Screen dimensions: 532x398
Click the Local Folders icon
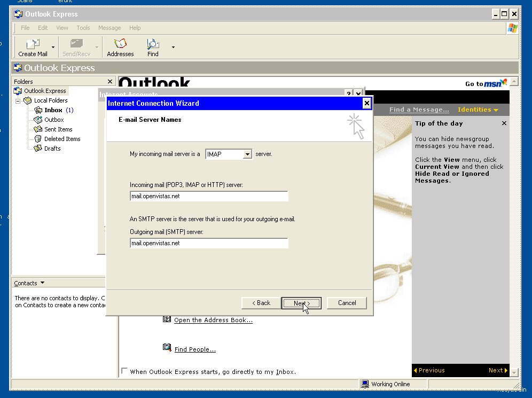coord(27,100)
